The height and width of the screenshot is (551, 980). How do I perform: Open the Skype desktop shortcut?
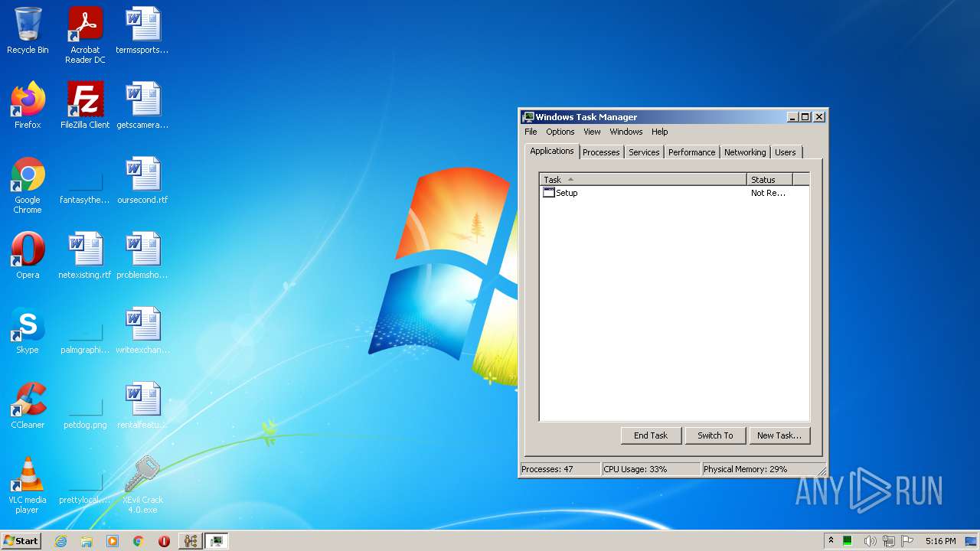click(x=28, y=331)
